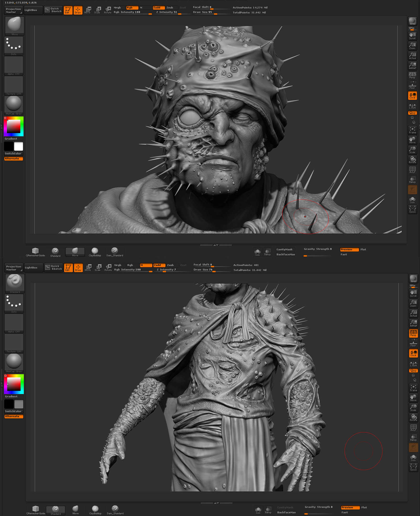Toggle Local rotation icon in head window
The width and height of the screenshot is (420, 516).
(412, 96)
